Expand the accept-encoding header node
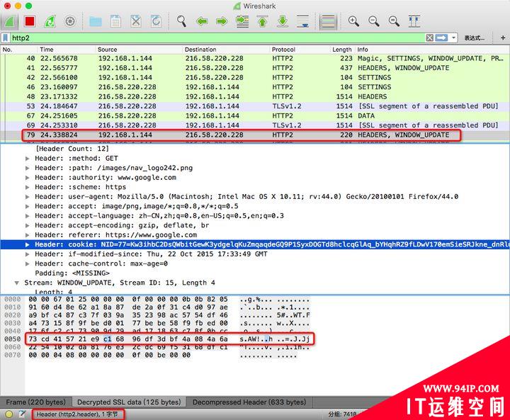Viewport: 510px width, 420px height. point(28,225)
